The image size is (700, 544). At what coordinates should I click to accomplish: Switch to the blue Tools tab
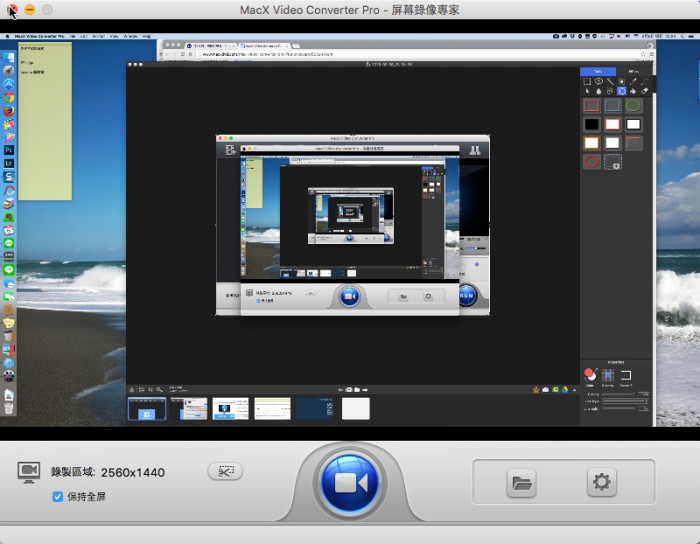point(598,72)
